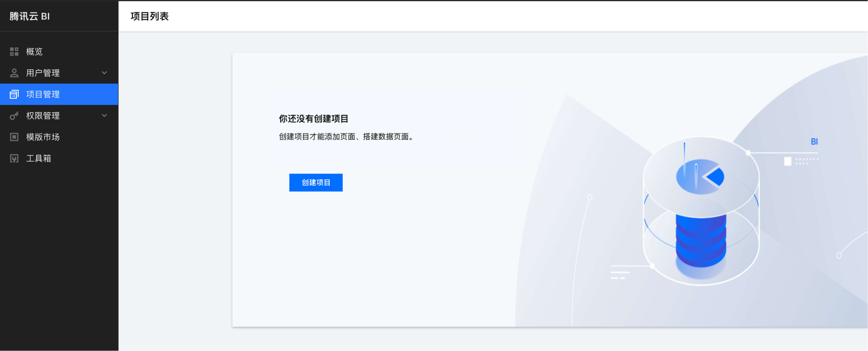Click the 工具箱 toolbox icon
Viewport: 868px width, 351px height.
point(14,158)
